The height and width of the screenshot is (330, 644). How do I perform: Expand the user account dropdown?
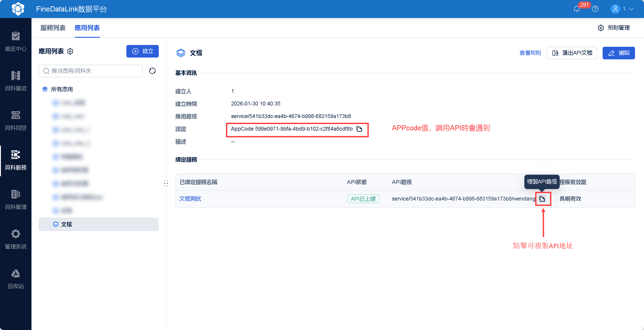point(622,9)
